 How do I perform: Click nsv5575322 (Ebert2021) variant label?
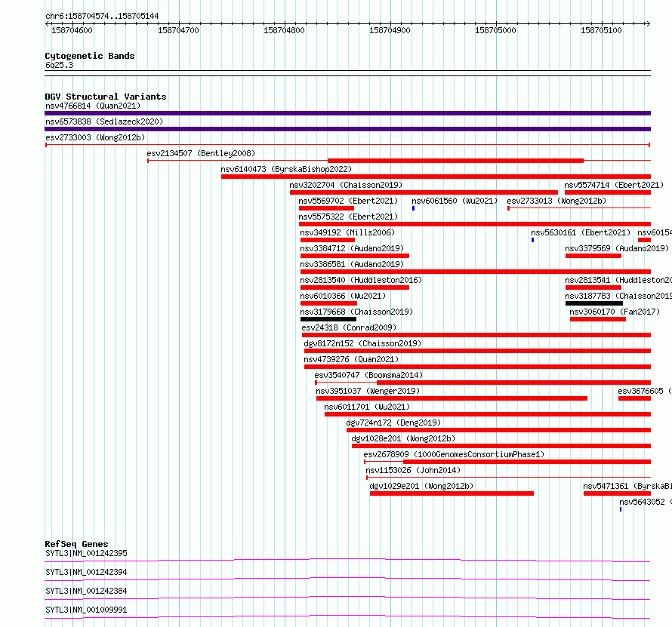pos(348,217)
